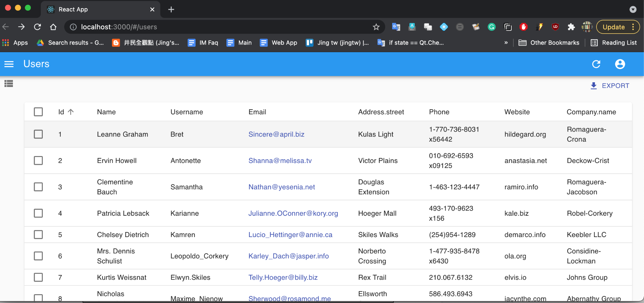Image resolution: width=644 pixels, height=303 pixels.
Task: Open the Search results Google Drive bookmark
Action: point(70,43)
